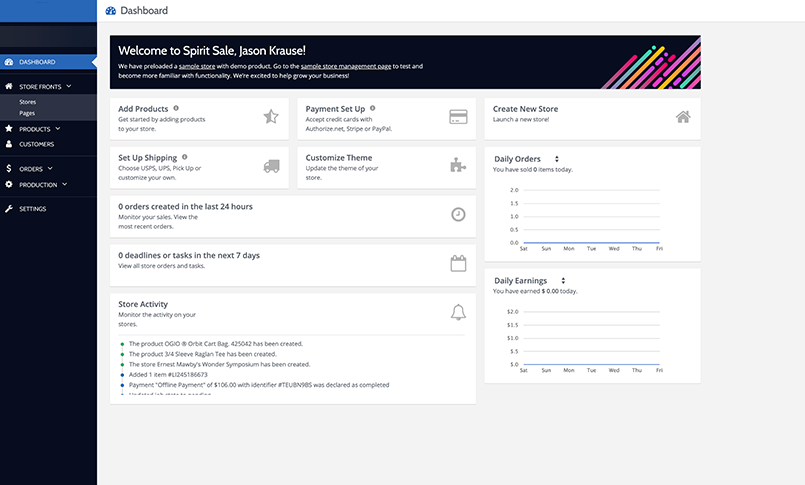Click the delivery truck icon on Set Up Shipping
The image size is (805, 485).
[x=271, y=166]
